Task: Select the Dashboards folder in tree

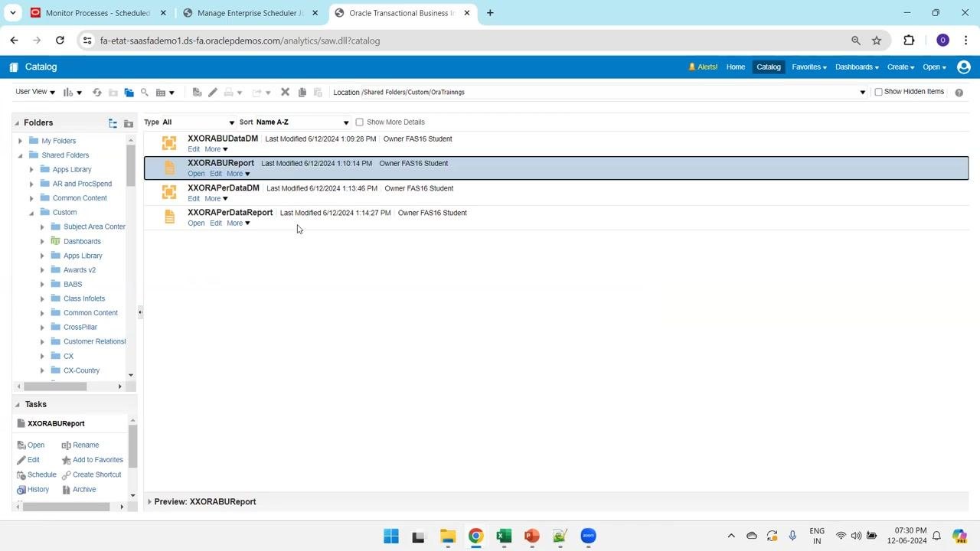Action: 82,242
